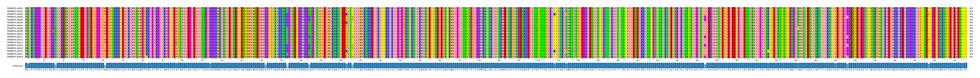Click position tick label 100 on ruler
Image resolution: width=980 pixels, height=78 pixels.
[x=222, y=60]
